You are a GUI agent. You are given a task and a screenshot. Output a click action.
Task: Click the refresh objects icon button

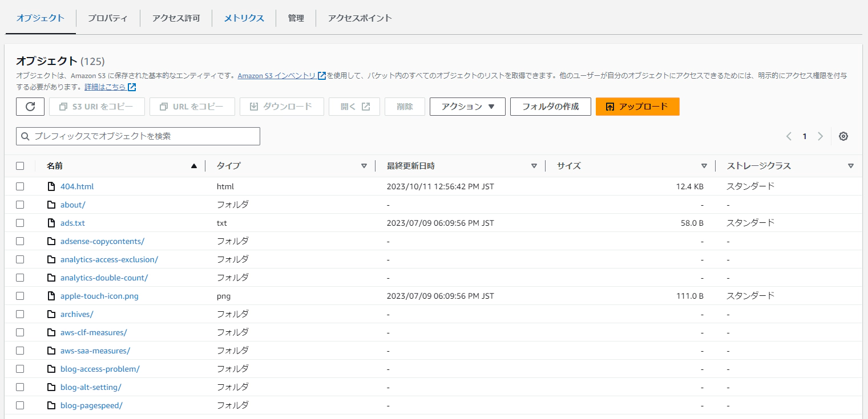tap(30, 107)
